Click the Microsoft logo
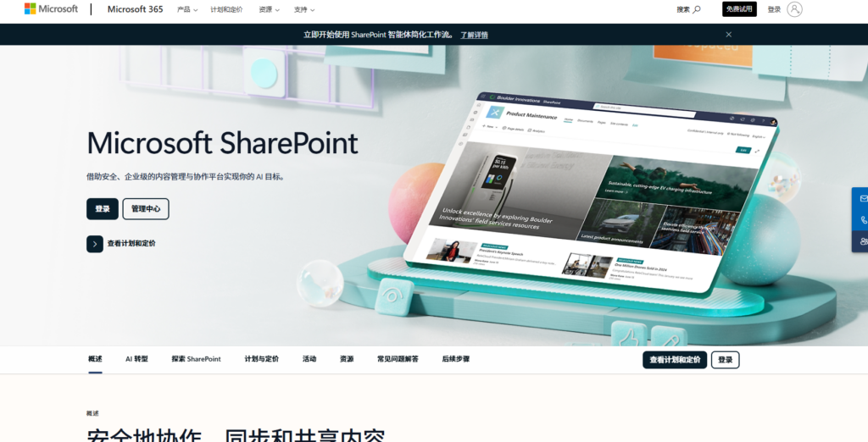Image resolution: width=868 pixels, height=442 pixels. 51,8
